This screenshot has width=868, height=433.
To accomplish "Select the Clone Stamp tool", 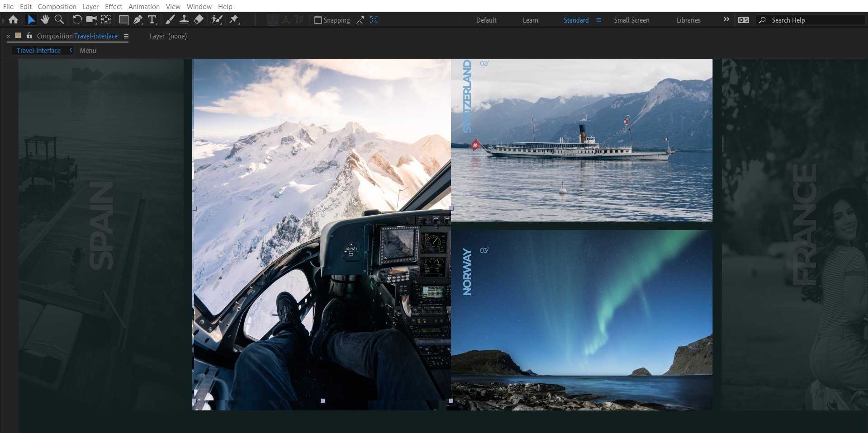I will click(x=184, y=19).
